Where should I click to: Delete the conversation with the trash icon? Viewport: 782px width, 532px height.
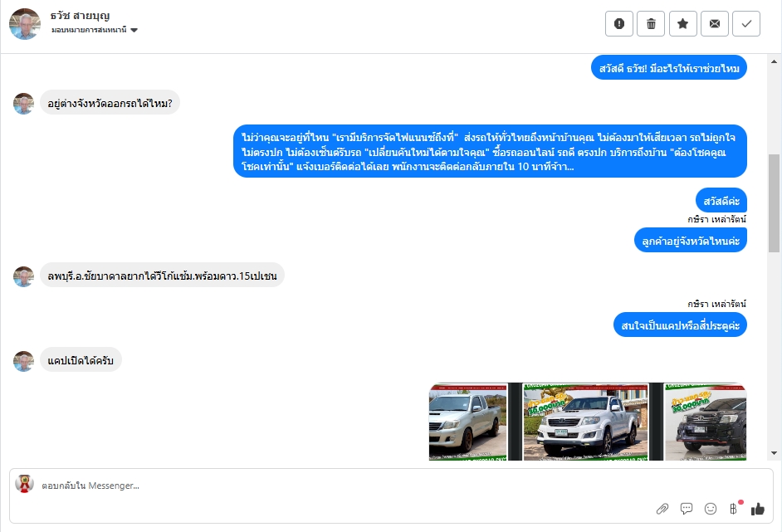click(651, 23)
